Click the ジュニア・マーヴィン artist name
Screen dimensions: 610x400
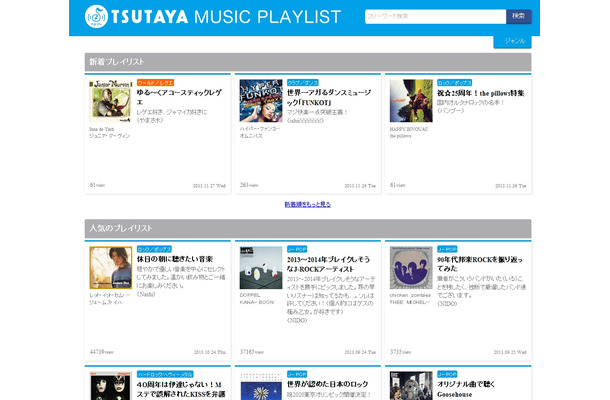(110, 136)
